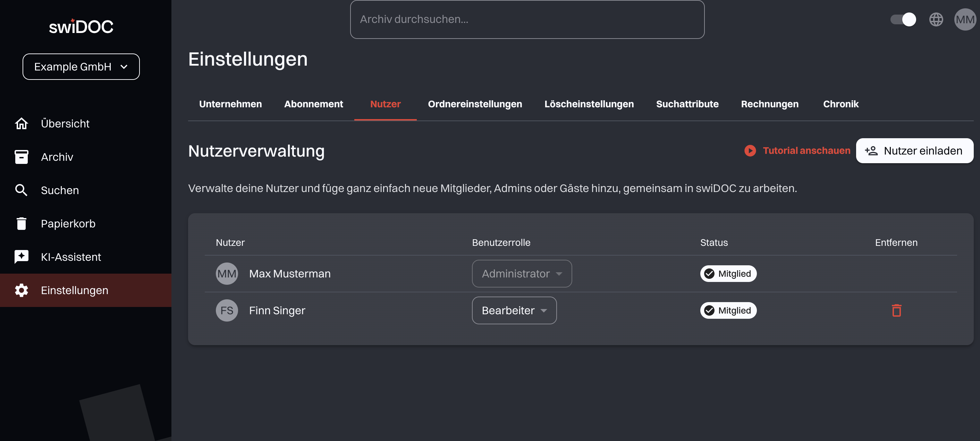The height and width of the screenshot is (441, 980).
Task: Open the KI-Assistent sparkle chat icon
Action: pos(21,257)
